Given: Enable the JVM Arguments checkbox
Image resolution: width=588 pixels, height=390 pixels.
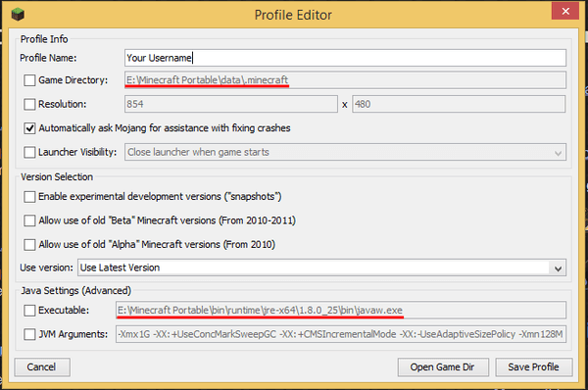Looking at the screenshot, I should [29, 334].
